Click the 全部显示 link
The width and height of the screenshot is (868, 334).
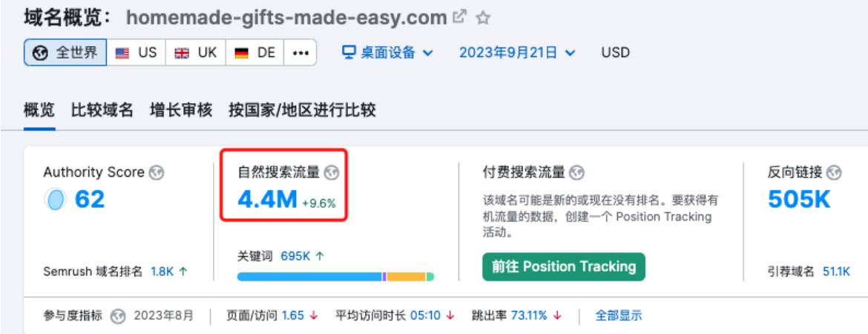click(619, 315)
